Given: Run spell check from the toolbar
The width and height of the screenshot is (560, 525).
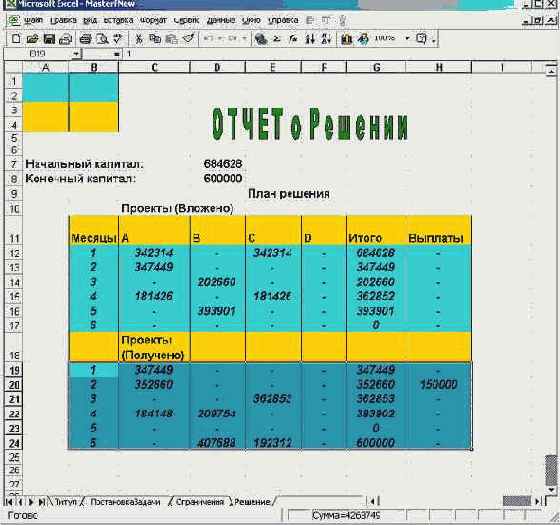Looking at the screenshot, I should 118,39.
